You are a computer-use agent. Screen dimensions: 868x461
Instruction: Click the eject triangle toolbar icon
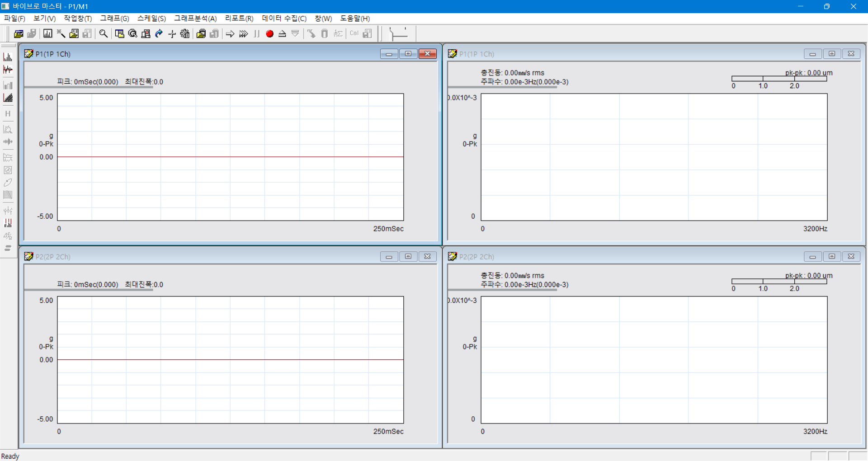pos(282,34)
